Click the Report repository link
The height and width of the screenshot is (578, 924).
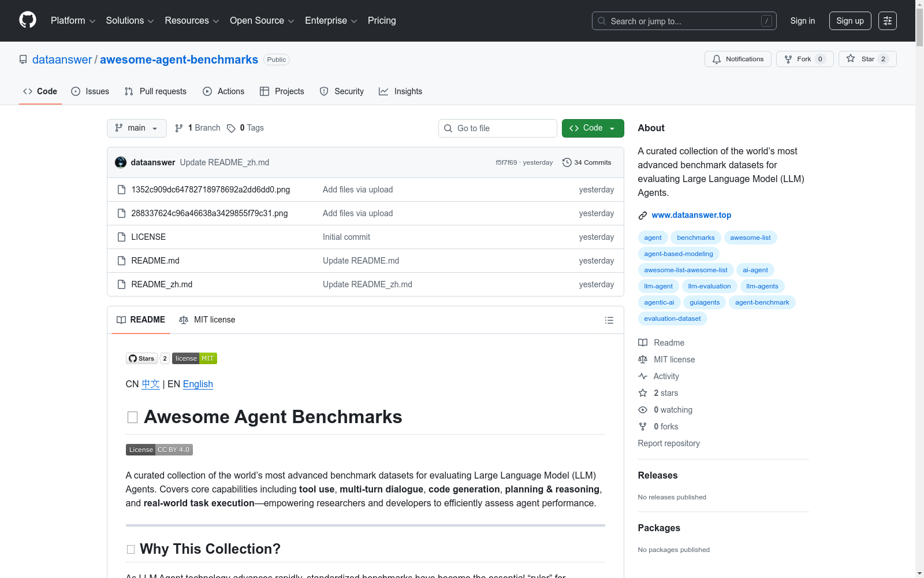(x=669, y=443)
